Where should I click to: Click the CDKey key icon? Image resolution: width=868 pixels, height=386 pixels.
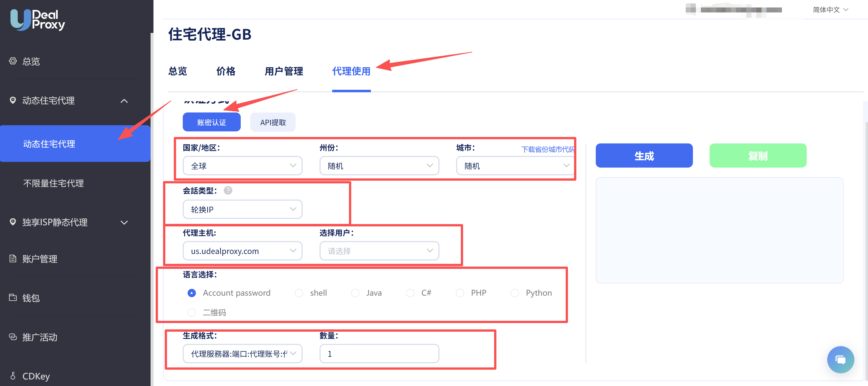[13, 376]
